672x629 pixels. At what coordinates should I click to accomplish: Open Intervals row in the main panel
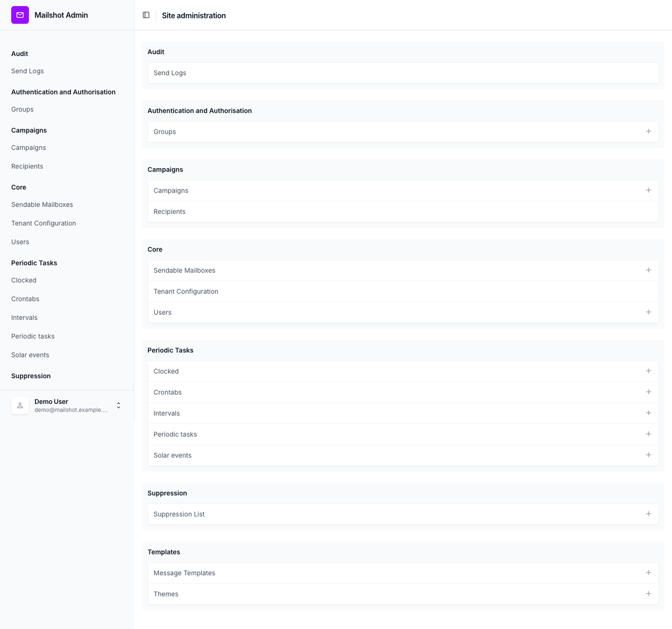point(403,413)
